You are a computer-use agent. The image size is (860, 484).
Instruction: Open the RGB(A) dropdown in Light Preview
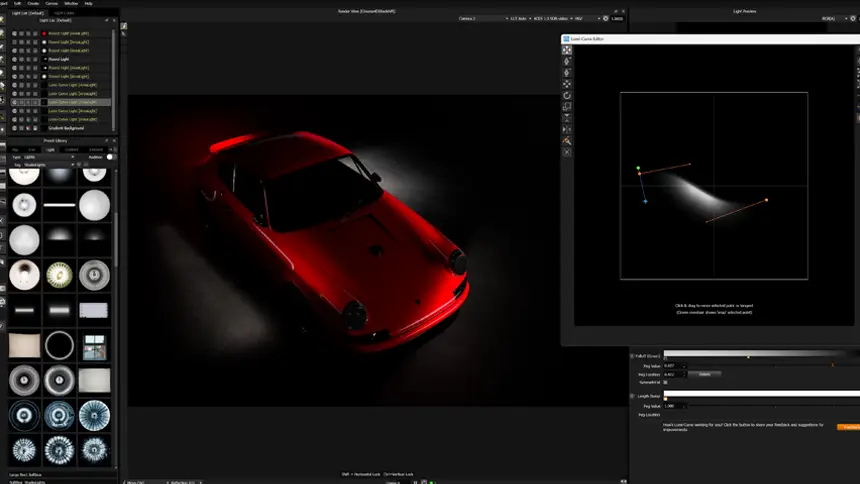click(x=834, y=18)
